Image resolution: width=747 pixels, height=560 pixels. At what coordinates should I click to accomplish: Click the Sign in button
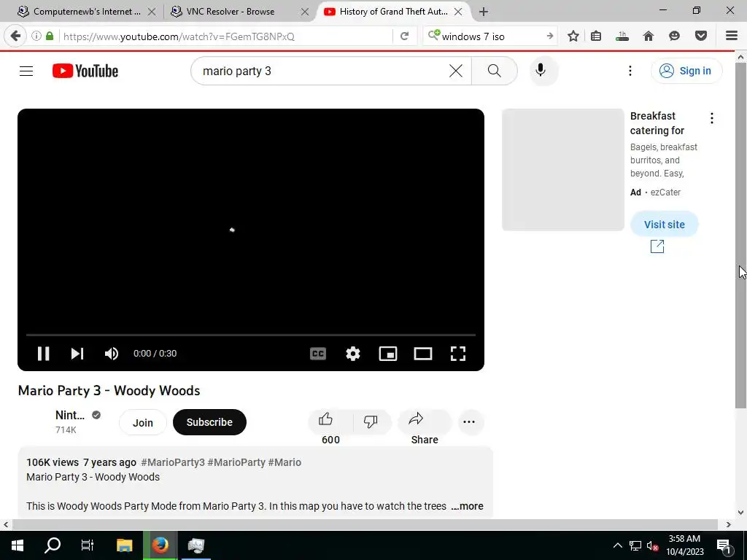click(x=686, y=71)
